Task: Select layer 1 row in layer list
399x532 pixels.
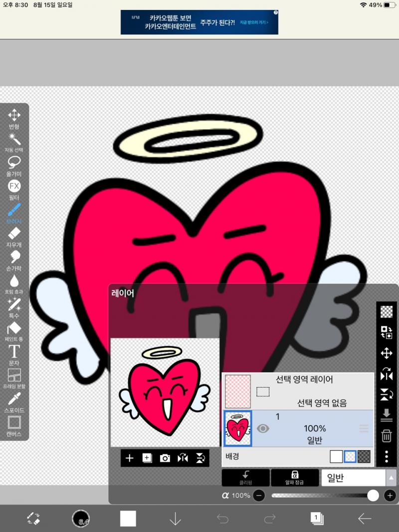Action: (298, 429)
